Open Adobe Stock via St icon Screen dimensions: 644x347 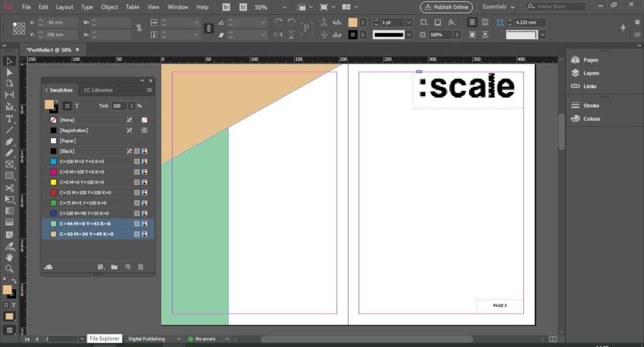pos(243,7)
